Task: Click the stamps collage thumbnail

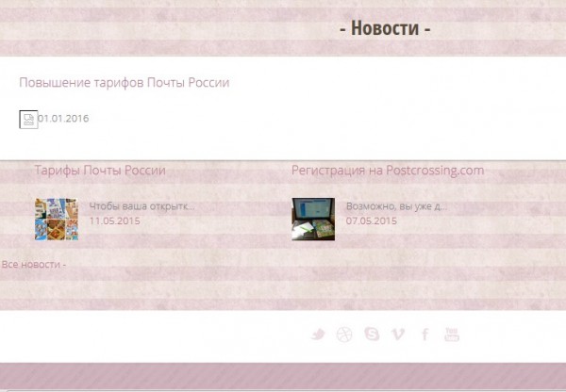Action: [x=57, y=219]
